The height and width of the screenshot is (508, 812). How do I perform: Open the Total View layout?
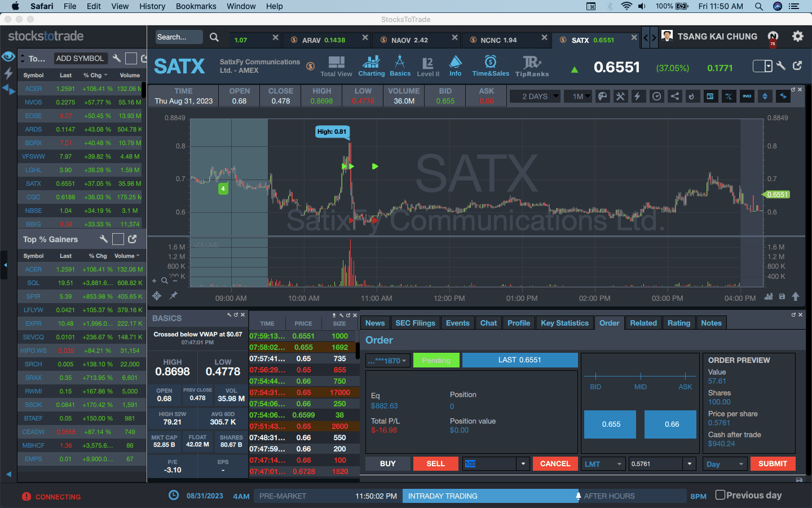(336, 66)
